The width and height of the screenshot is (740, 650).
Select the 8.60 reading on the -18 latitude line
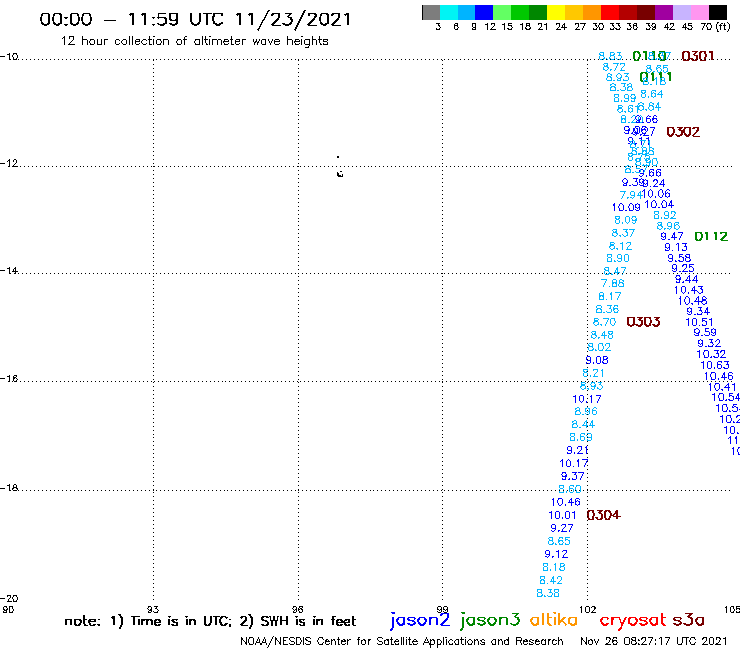coord(570,489)
